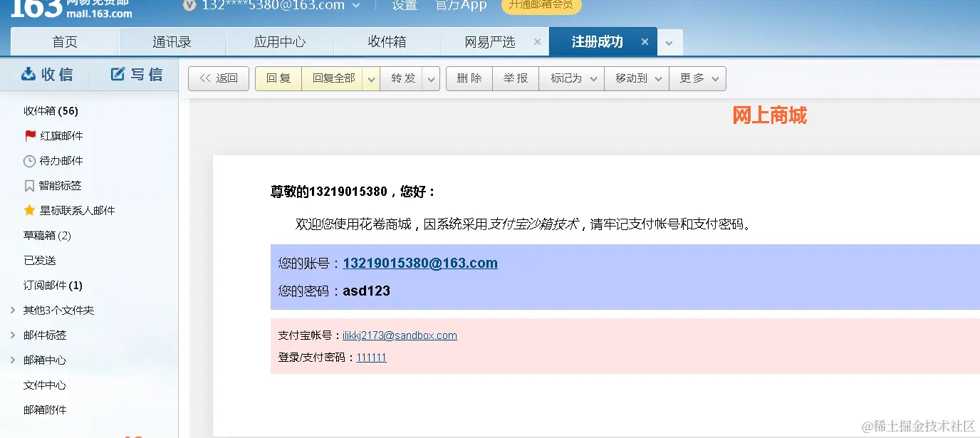The height and width of the screenshot is (438, 980).
Task: Expand the 邮件标签 section
Action: pyautogui.click(x=13, y=335)
